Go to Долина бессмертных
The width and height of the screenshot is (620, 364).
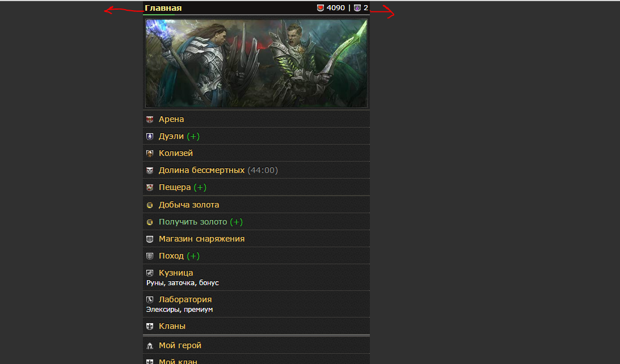pos(201,171)
